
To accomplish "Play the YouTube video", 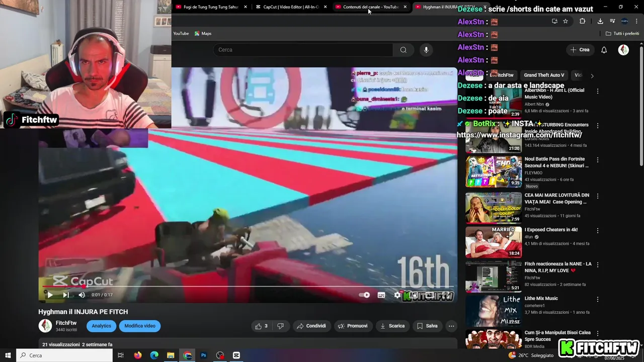I will click(50, 295).
